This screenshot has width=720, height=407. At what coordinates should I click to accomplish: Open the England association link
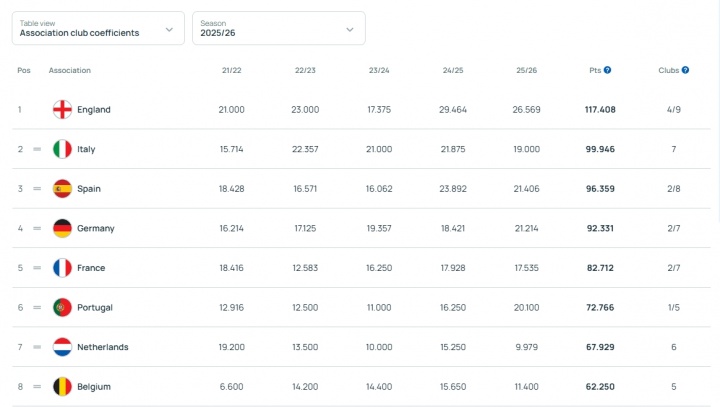[x=94, y=110]
